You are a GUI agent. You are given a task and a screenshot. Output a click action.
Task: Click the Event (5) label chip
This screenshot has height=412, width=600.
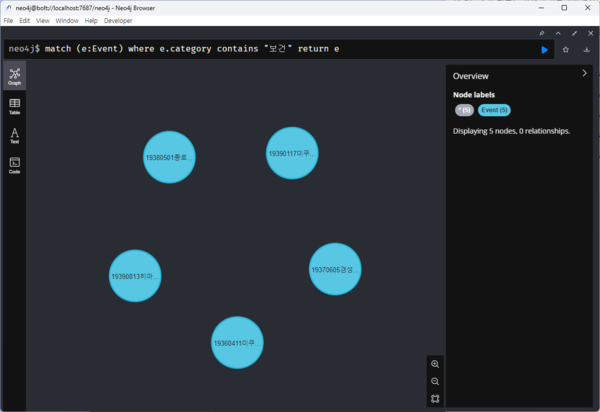tap(494, 110)
